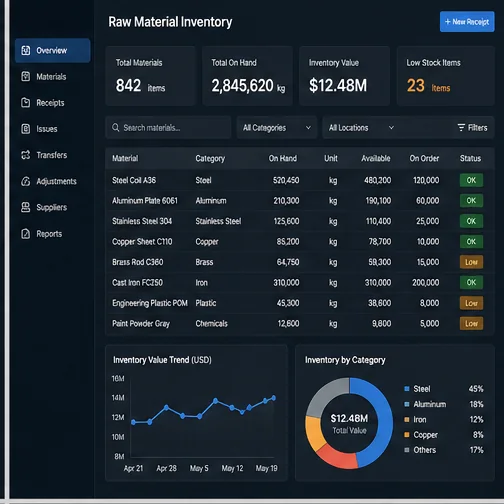Click the Others gray legend swatch
Screen dimensions: 504x504
[x=407, y=450]
